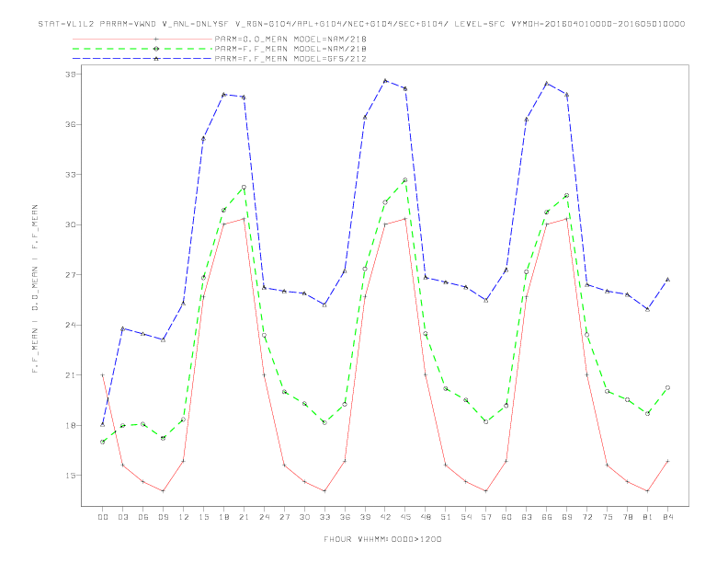728x563 pixels.
Task: Click x-axis tick label 00
Action: click(x=103, y=517)
